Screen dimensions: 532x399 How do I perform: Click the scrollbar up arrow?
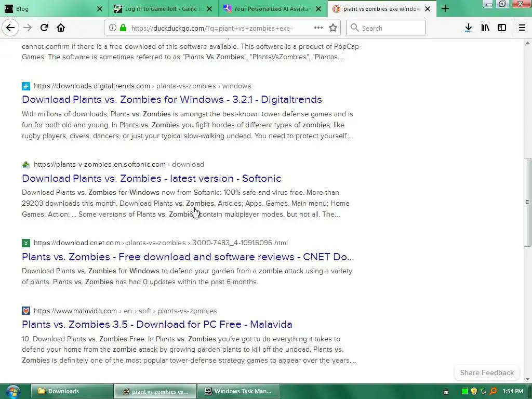[x=527, y=43]
